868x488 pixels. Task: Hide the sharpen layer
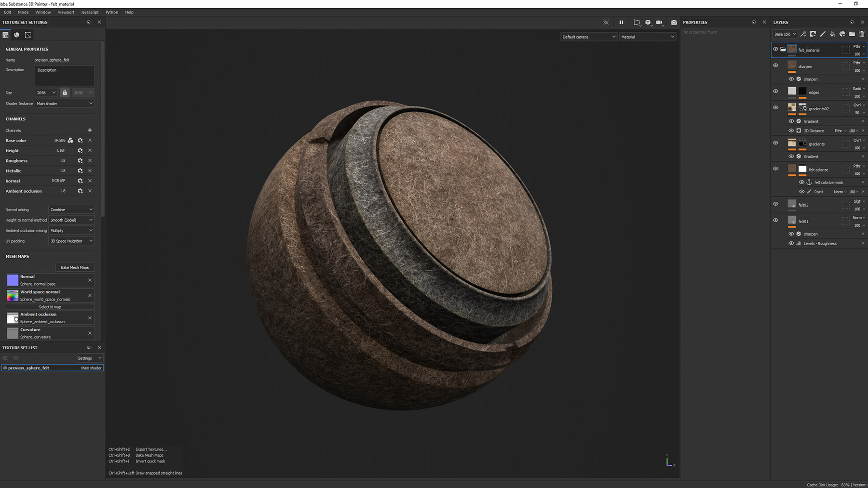coord(776,65)
